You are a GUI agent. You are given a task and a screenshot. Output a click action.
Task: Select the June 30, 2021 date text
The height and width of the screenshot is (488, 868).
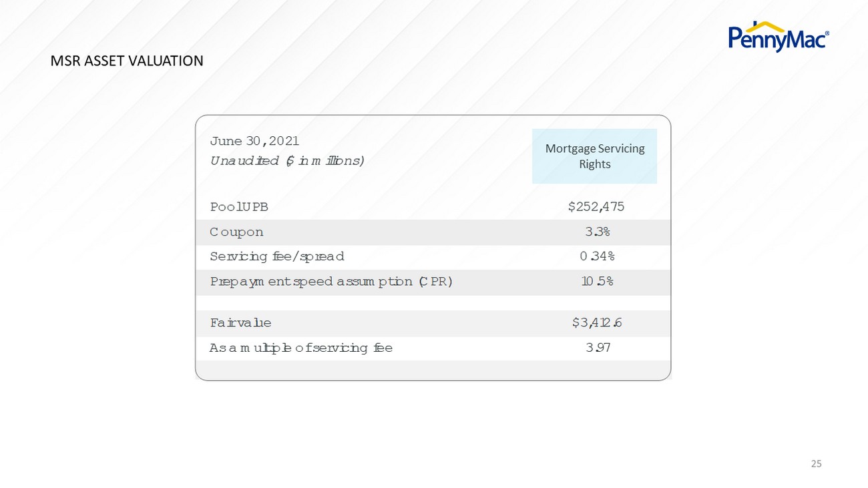(254, 141)
